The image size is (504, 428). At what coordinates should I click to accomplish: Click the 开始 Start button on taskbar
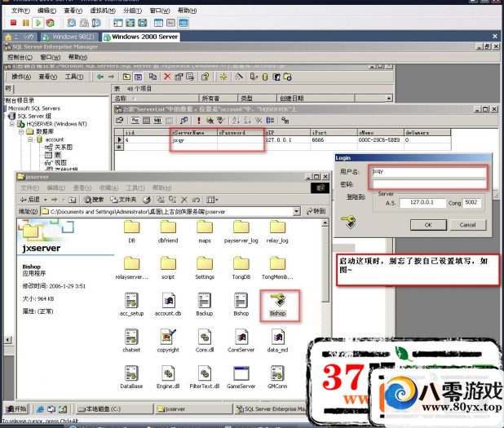16,409
